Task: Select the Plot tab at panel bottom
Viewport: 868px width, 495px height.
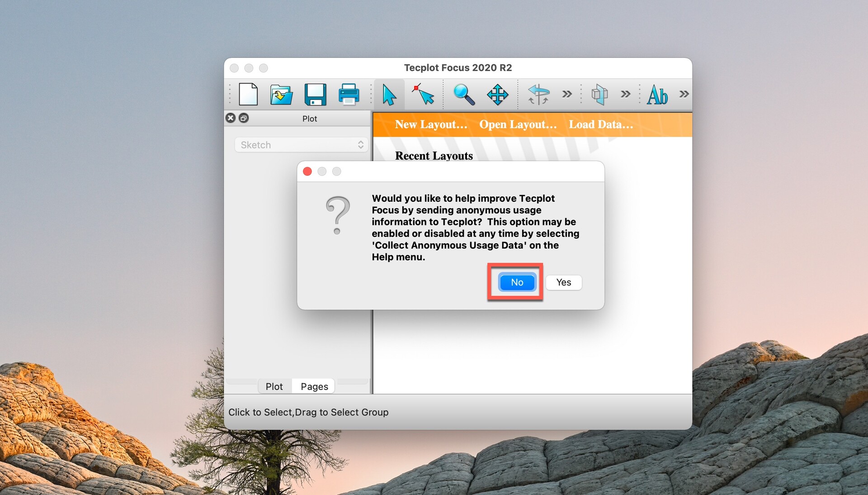Action: click(x=274, y=386)
